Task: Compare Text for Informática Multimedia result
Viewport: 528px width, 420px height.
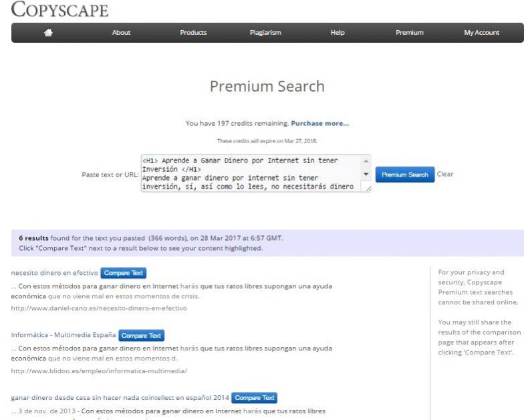Action: [x=142, y=336]
